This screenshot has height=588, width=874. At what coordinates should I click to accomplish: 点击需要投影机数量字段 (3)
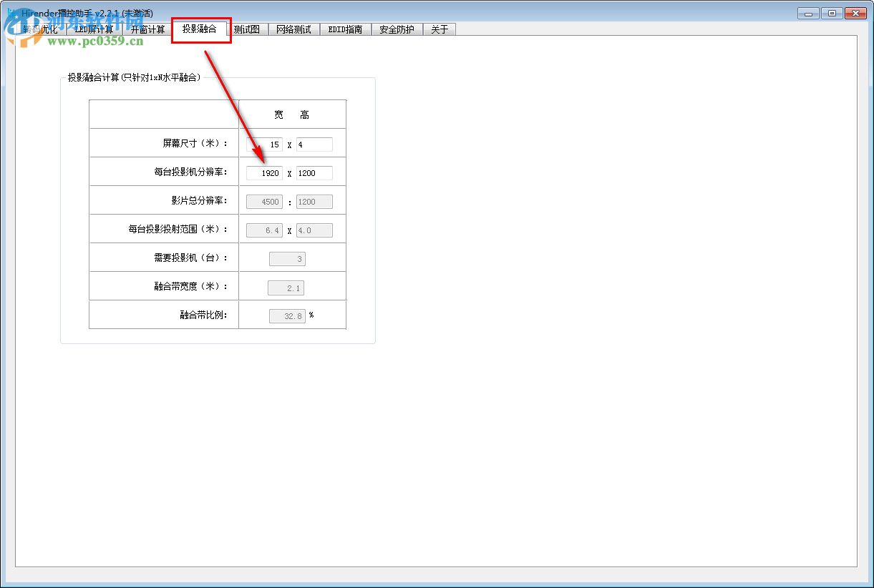287,258
